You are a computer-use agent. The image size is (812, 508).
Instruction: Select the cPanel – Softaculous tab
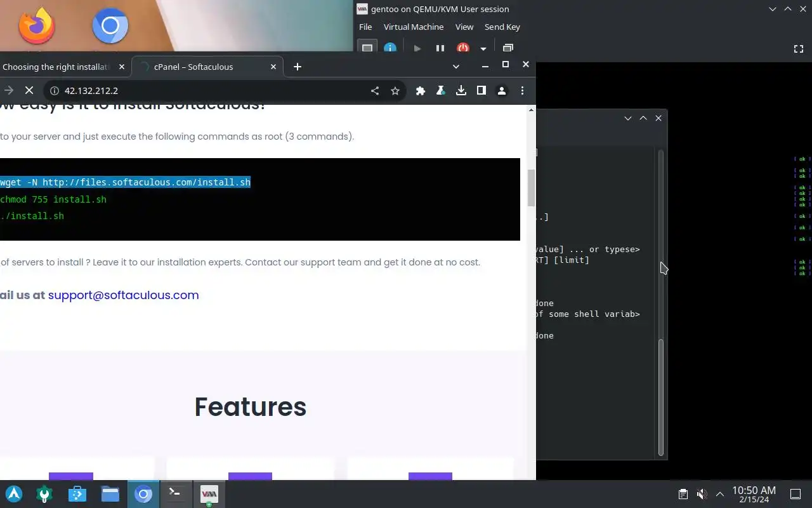pyautogui.click(x=206, y=67)
